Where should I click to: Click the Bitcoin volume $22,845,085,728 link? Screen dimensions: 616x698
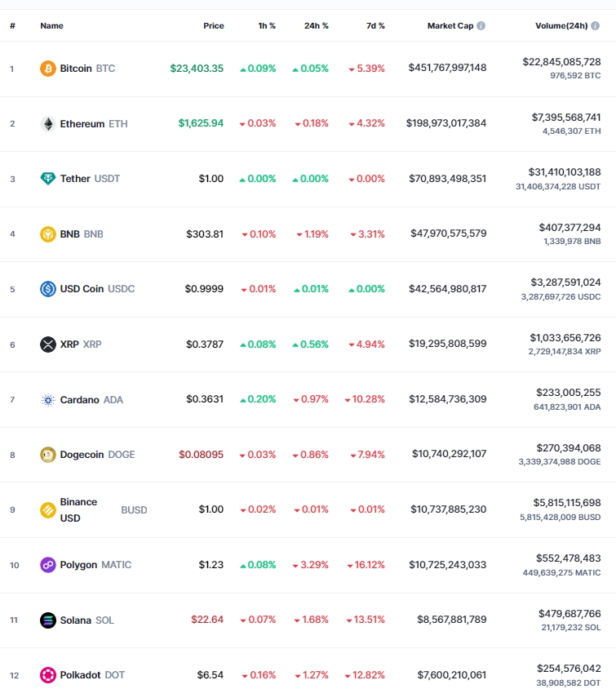click(561, 62)
